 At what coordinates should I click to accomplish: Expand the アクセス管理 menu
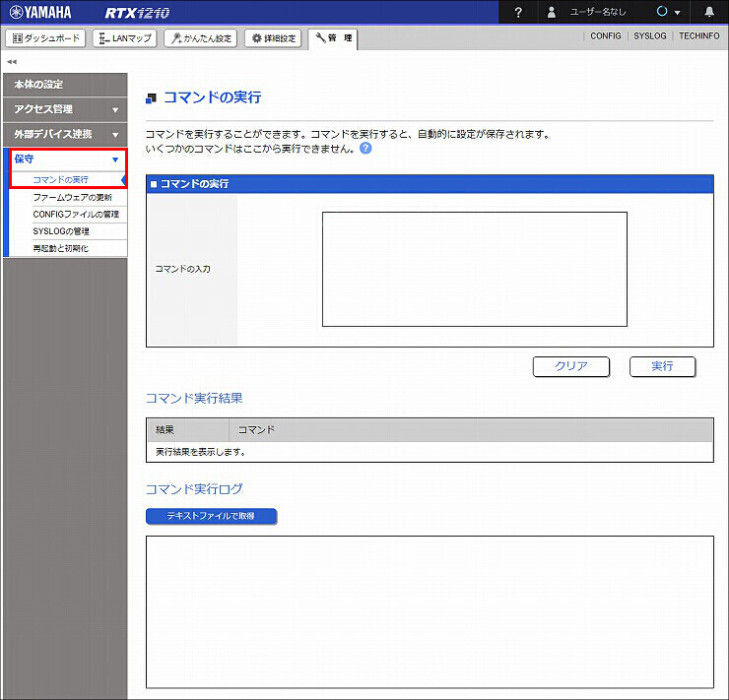coord(65,109)
